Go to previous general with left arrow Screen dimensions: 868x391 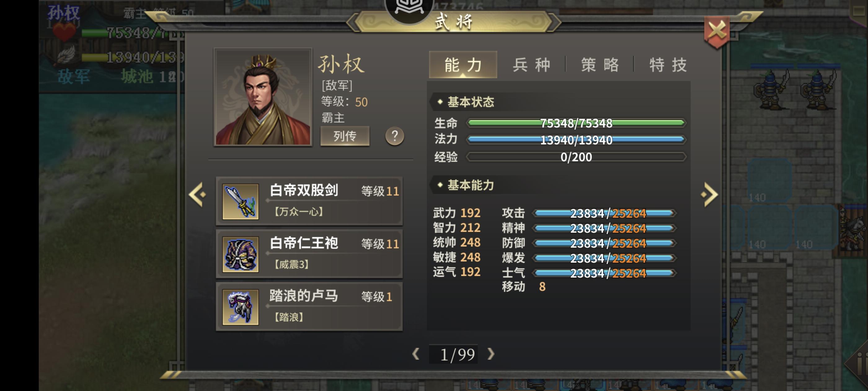[x=197, y=194]
